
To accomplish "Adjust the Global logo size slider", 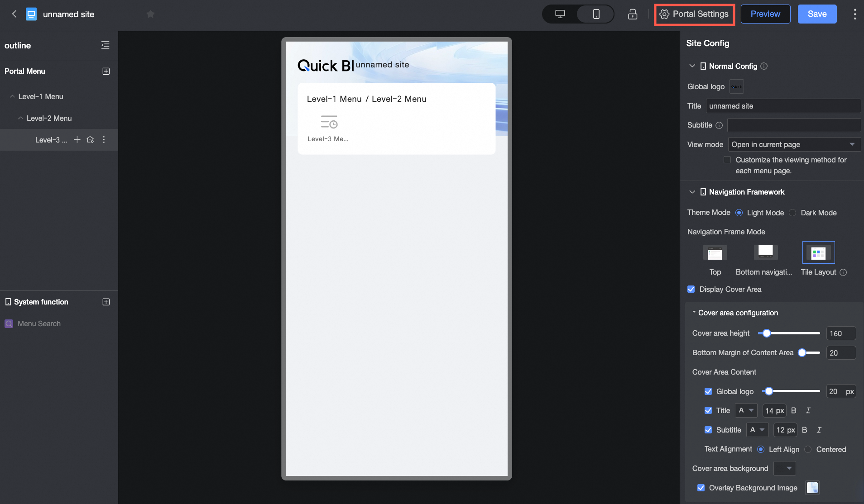I will pos(769,391).
